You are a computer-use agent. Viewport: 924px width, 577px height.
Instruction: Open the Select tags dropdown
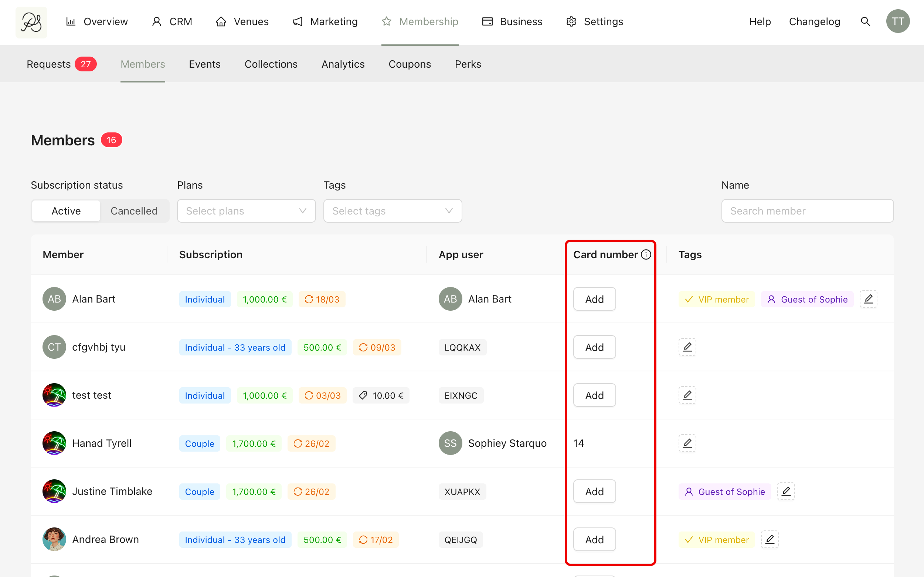point(393,211)
